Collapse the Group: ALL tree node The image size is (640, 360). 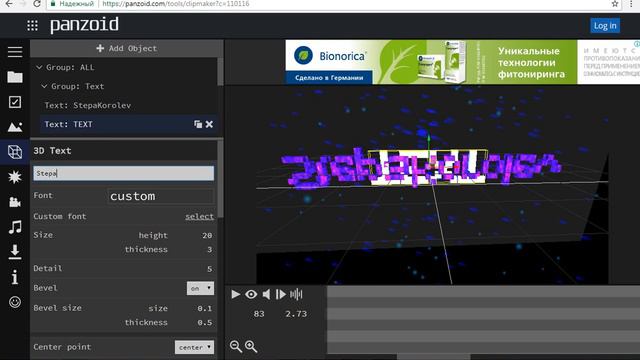[x=39, y=67]
